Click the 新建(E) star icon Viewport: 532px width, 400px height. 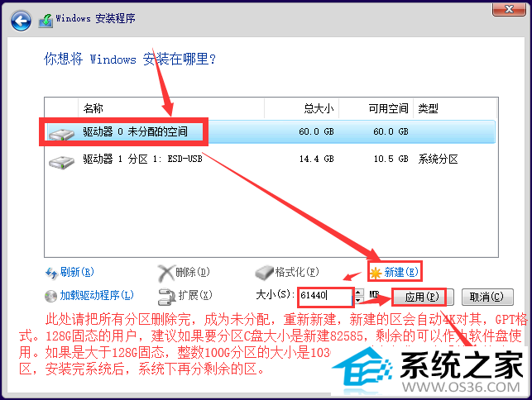click(x=376, y=273)
